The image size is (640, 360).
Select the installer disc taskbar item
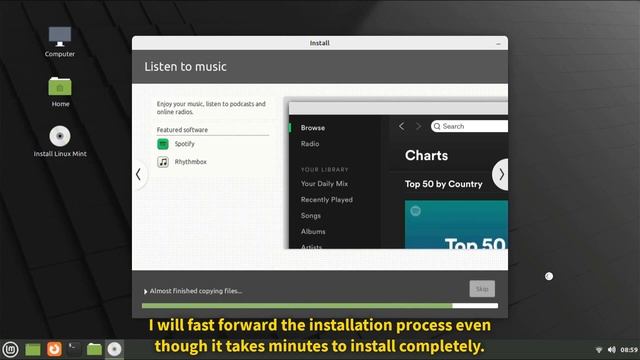[114, 349]
